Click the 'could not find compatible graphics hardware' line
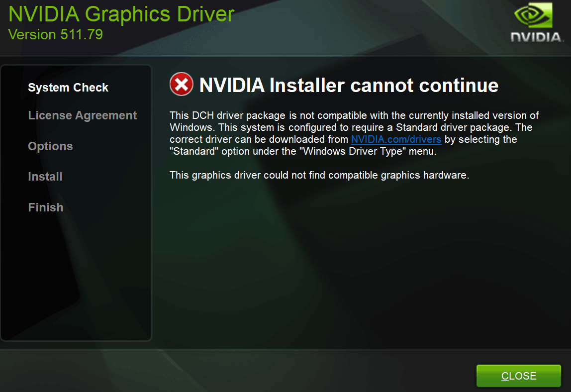Viewport: 571px width, 392px height. tap(319, 175)
